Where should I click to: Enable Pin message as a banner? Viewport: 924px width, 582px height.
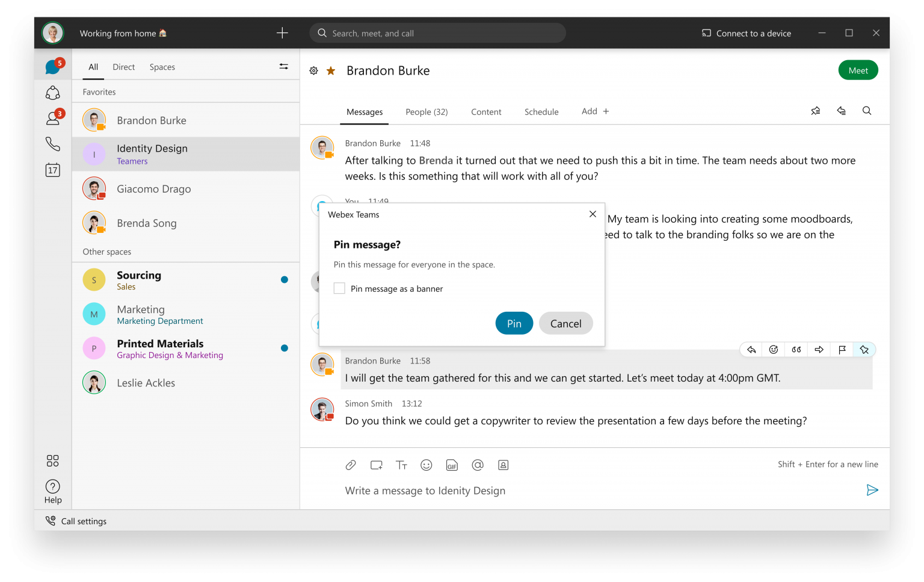[339, 288]
